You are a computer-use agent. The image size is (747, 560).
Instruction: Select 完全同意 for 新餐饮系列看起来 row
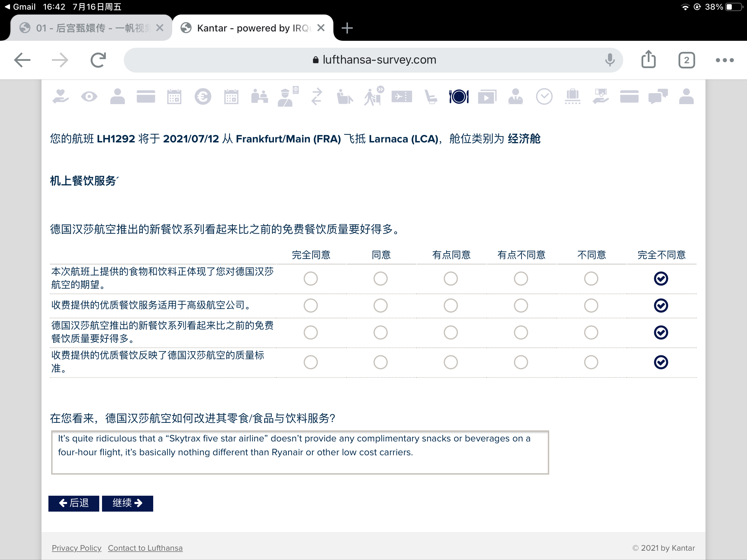(311, 333)
